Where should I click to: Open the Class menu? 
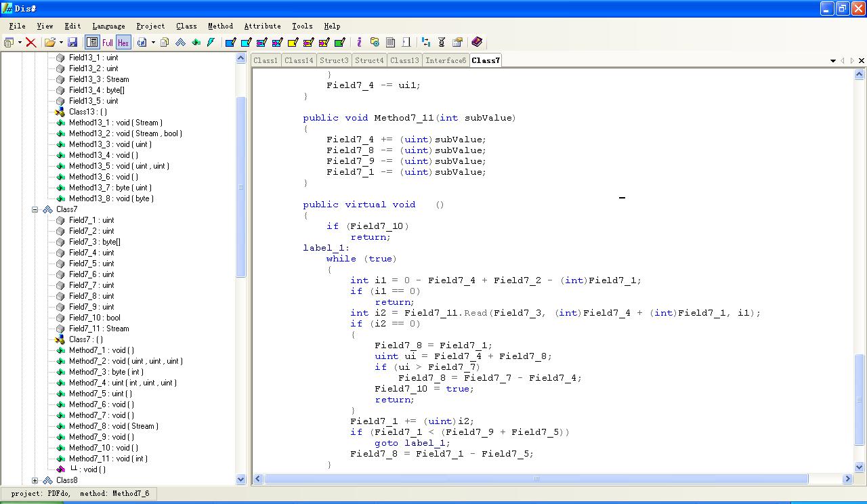tap(186, 26)
